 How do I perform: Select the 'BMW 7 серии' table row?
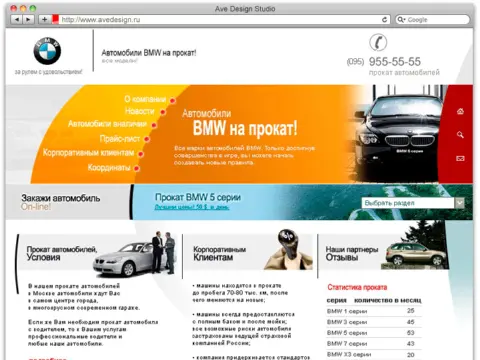pyautogui.click(x=374, y=343)
